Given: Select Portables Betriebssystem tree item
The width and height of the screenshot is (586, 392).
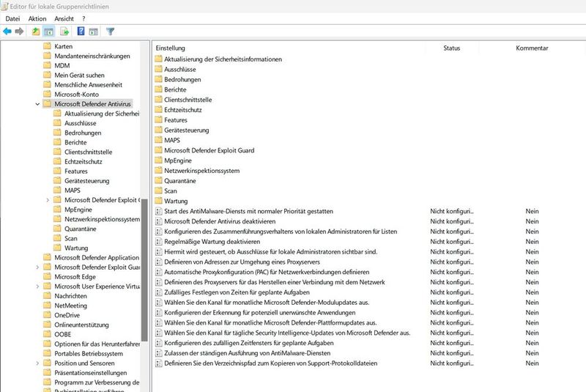Looking at the screenshot, I should point(89,354).
